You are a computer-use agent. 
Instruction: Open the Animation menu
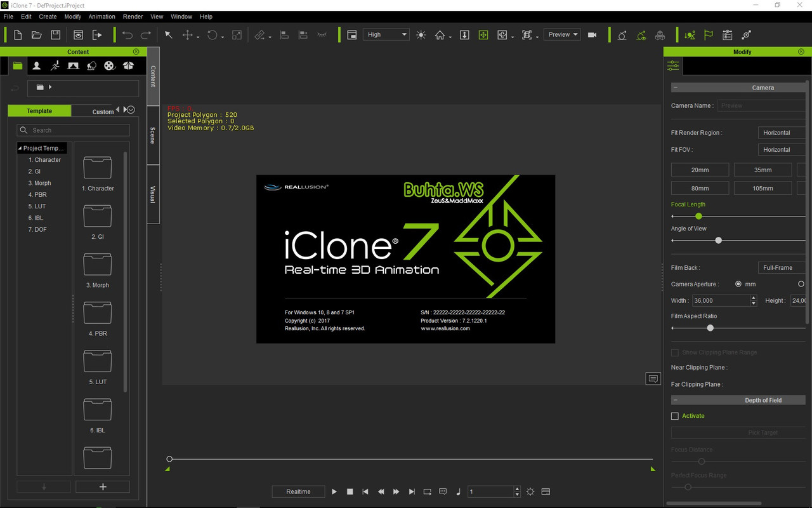[102, 17]
